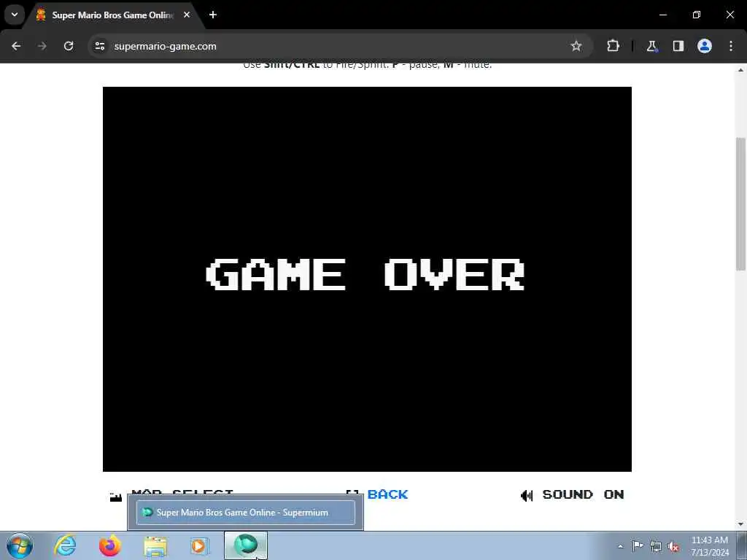Go back using browser back arrow
Image resolution: width=747 pixels, height=560 pixels.
16,46
